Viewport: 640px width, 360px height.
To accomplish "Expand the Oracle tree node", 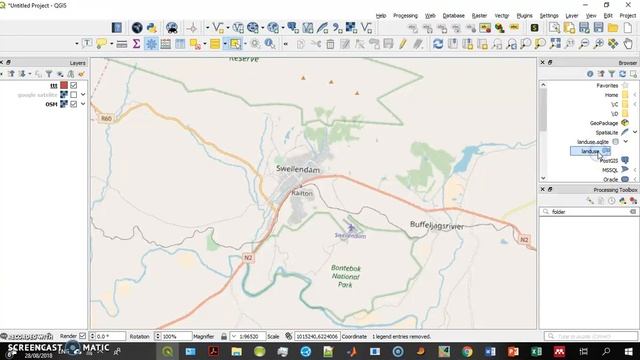I will click(635, 179).
